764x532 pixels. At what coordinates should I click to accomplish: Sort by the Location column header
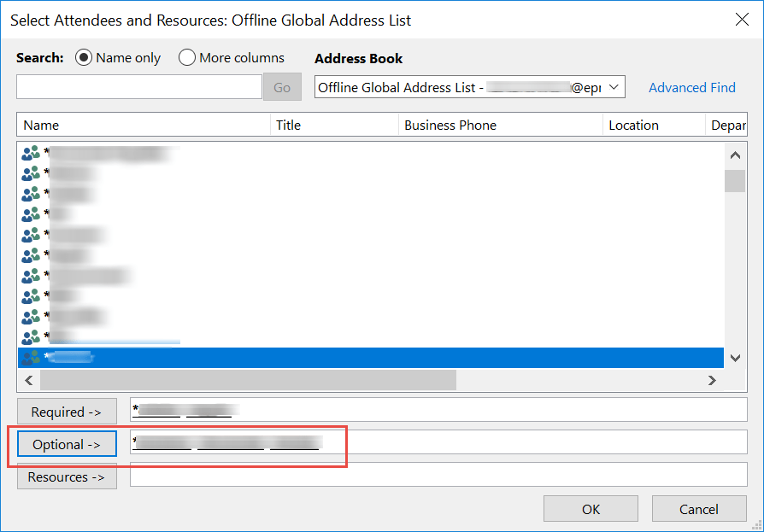[654, 125]
